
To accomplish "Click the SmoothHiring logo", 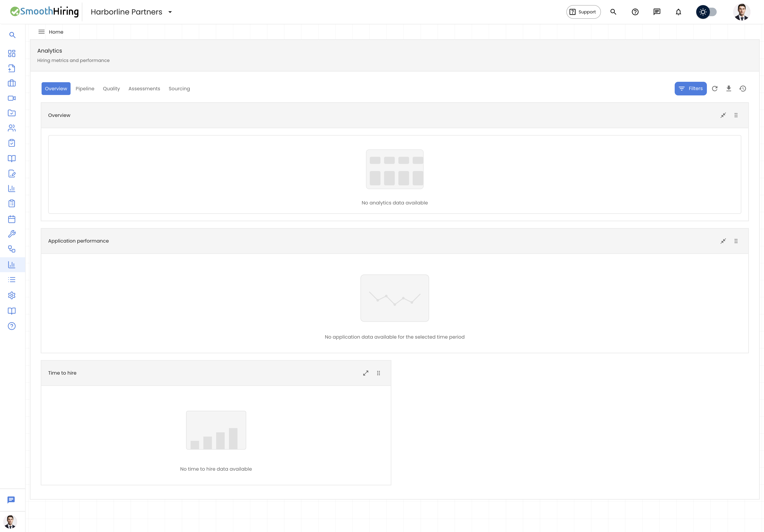I will click(x=44, y=12).
